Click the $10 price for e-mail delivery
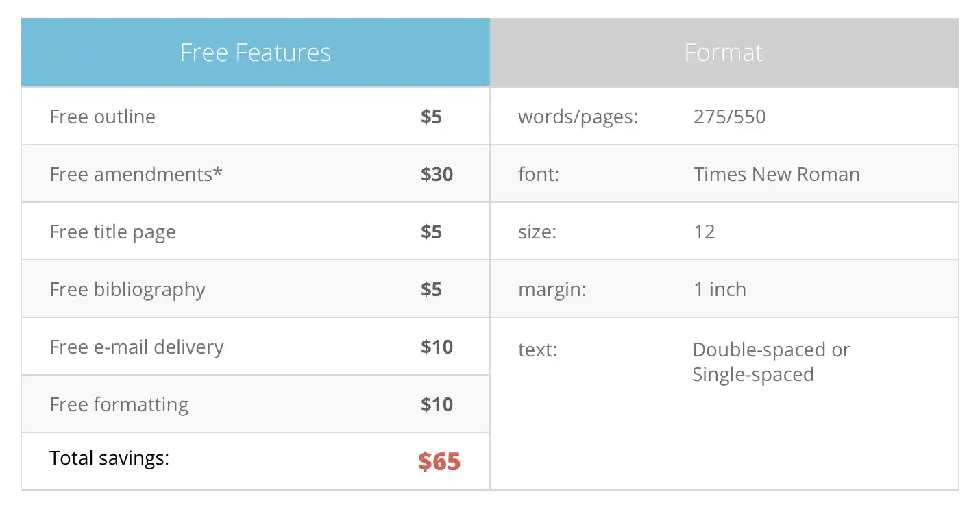 click(x=437, y=347)
